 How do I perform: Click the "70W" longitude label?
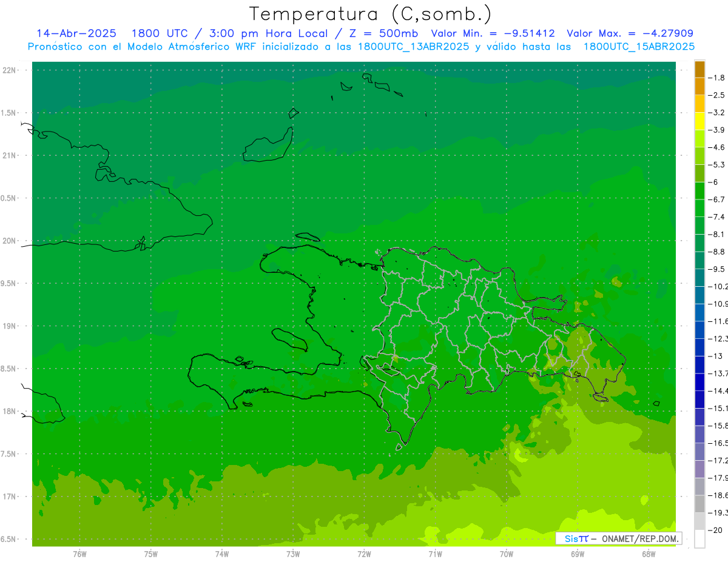pyautogui.click(x=507, y=554)
